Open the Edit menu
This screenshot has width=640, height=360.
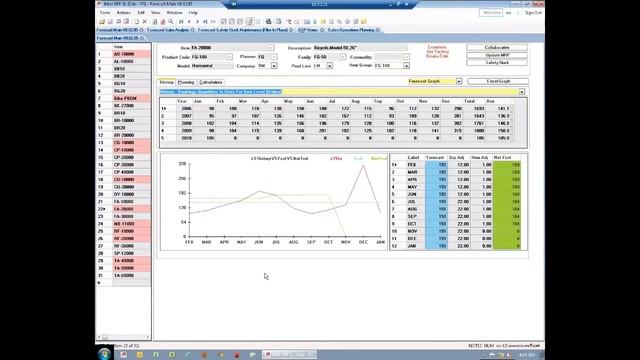pos(141,13)
